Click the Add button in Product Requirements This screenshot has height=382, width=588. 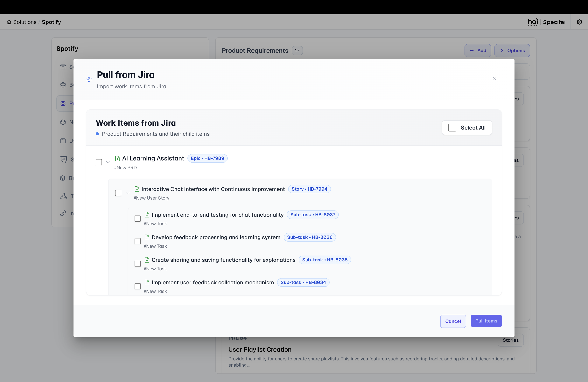coord(478,50)
